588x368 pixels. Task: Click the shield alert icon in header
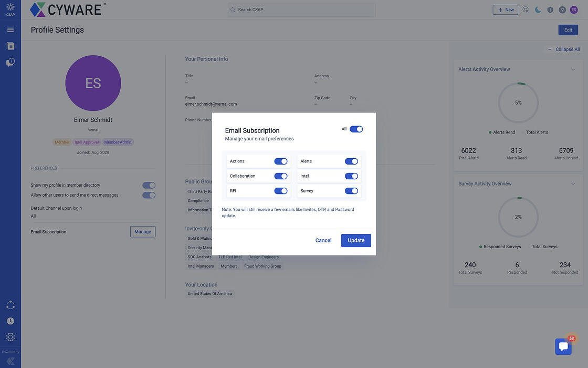550,10
